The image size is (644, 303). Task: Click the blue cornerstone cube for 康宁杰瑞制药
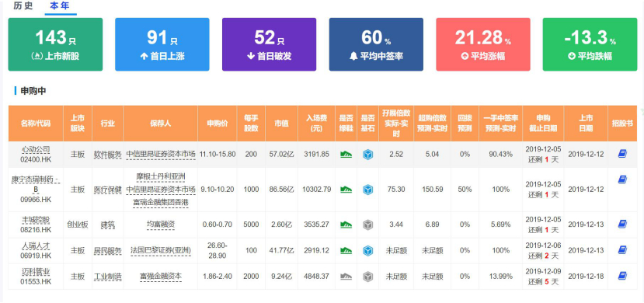pyautogui.click(x=367, y=190)
